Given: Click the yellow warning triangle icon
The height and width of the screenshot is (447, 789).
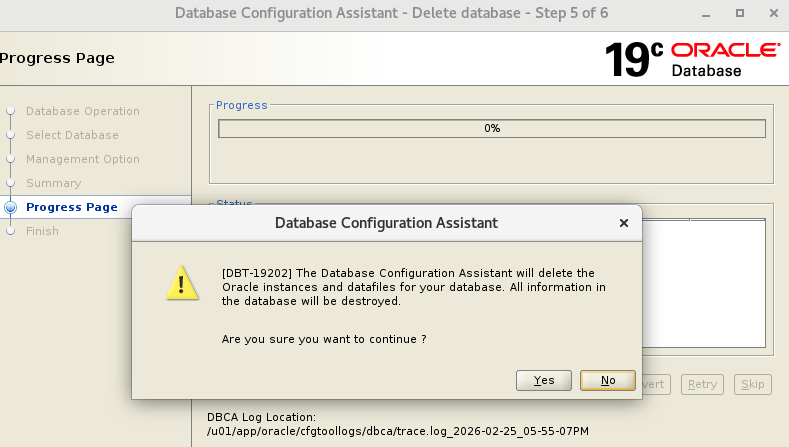Looking at the screenshot, I should (x=182, y=283).
